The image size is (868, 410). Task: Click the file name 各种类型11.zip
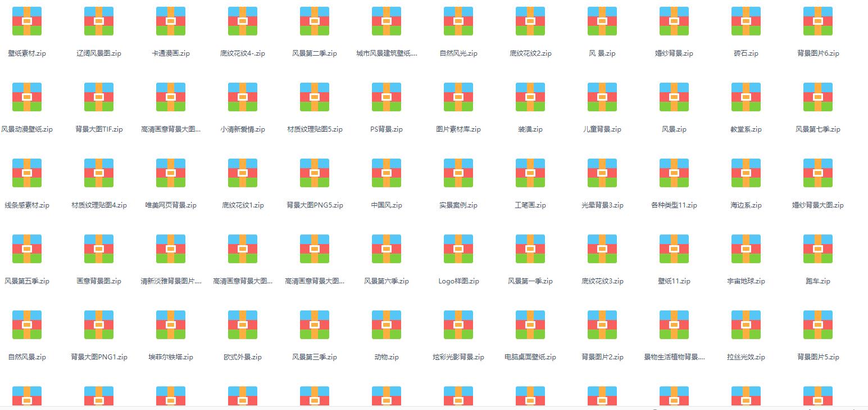coord(674,205)
